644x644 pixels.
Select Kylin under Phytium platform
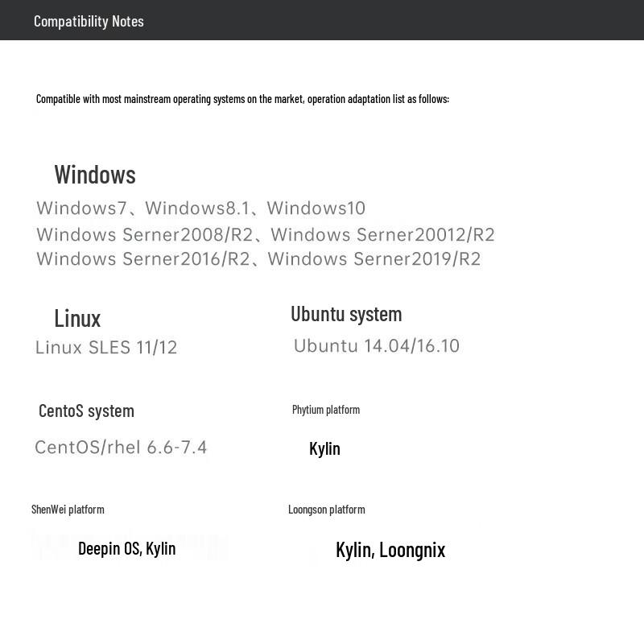324,448
